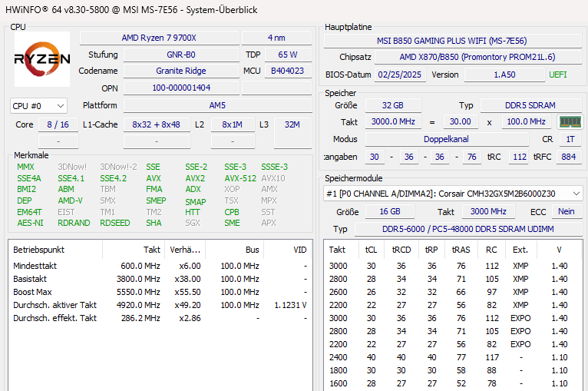The width and height of the screenshot is (588, 391).
Task: Select the Mindesttakt row
Action: pyautogui.click(x=160, y=266)
